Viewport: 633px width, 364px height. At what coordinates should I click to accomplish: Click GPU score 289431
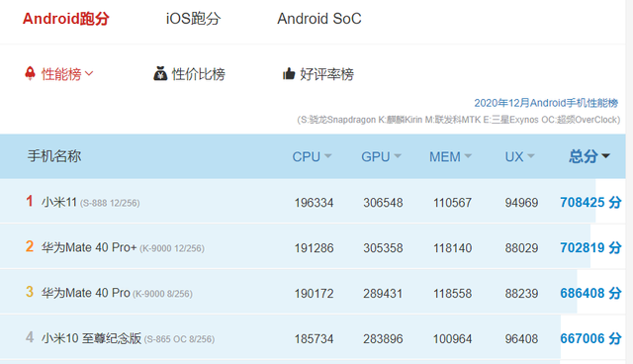pos(383,294)
